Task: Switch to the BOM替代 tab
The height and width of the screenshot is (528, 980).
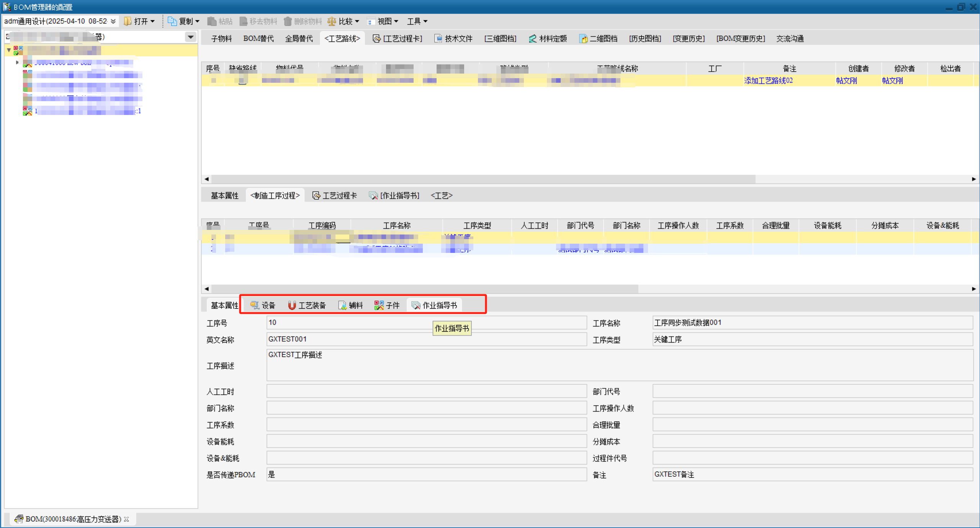Action: 258,38
